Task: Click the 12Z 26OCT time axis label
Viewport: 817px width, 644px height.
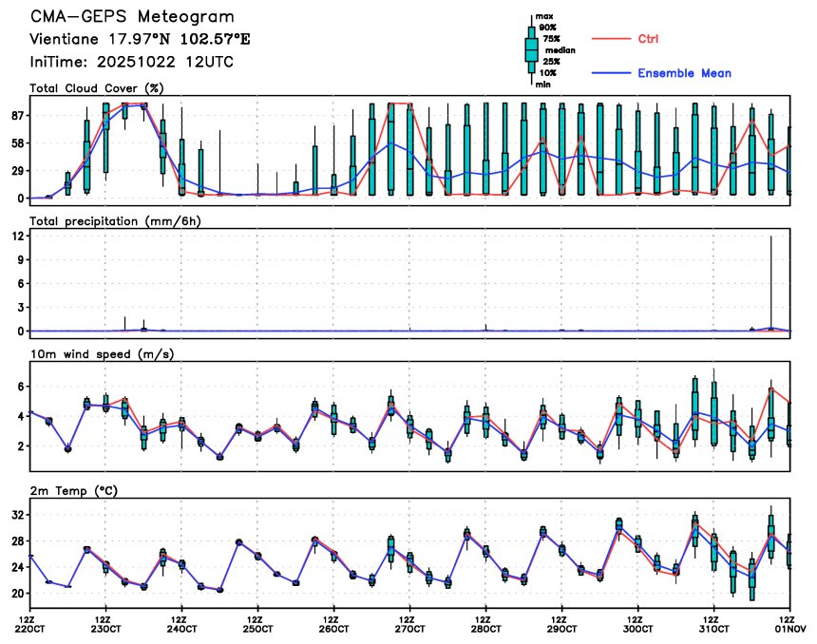Action: coord(333,624)
